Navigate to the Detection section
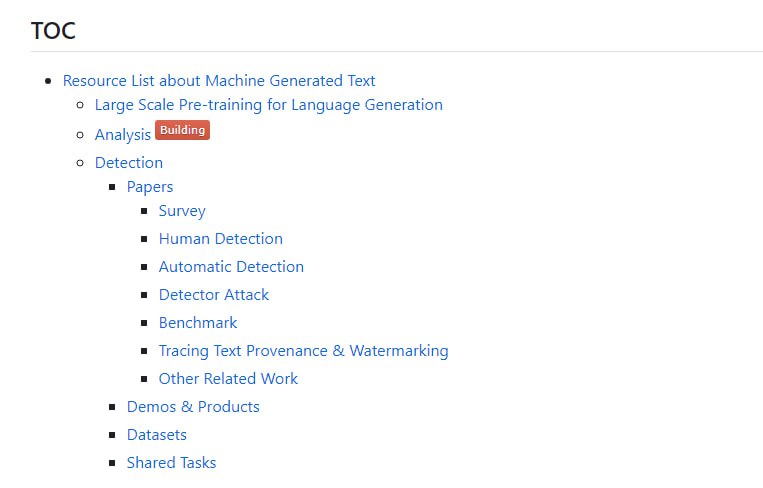Screen dimensions: 763x488 (x=128, y=163)
